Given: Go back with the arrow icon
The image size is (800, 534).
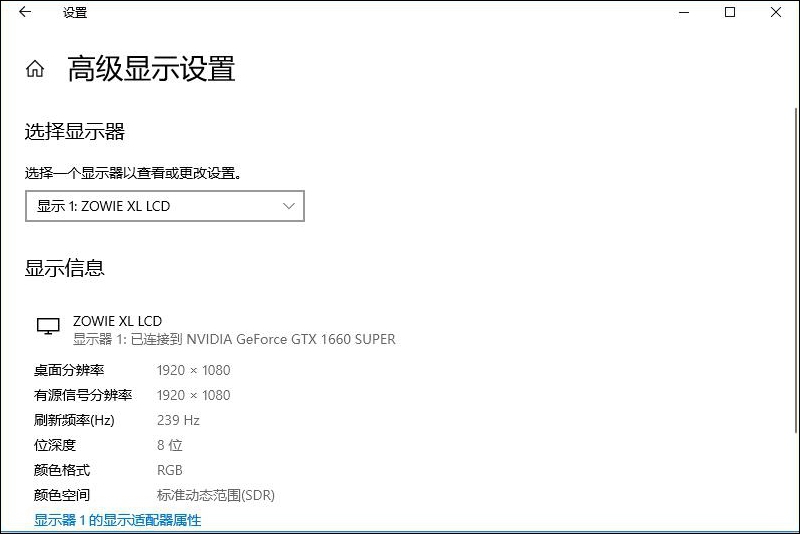Looking at the screenshot, I should [x=25, y=12].
